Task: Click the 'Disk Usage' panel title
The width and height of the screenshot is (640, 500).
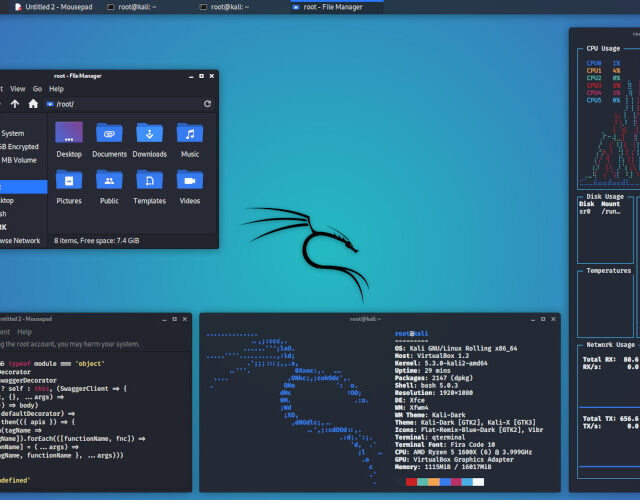Action: [605, 196]
